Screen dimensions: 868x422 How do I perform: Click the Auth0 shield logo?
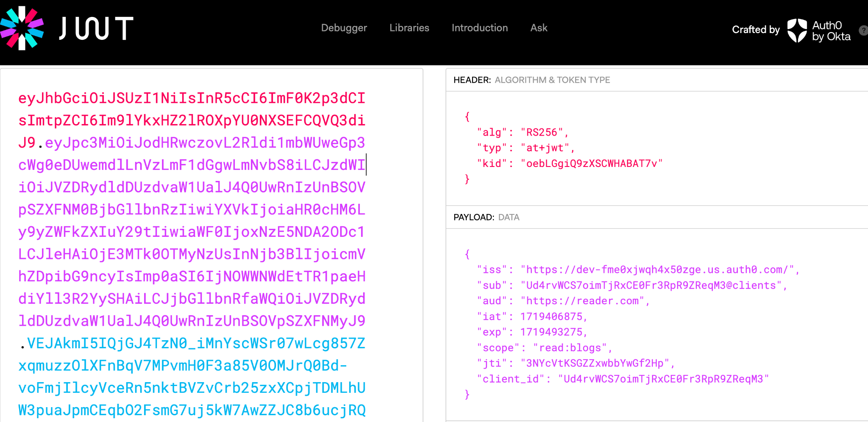tap(797, 31)
